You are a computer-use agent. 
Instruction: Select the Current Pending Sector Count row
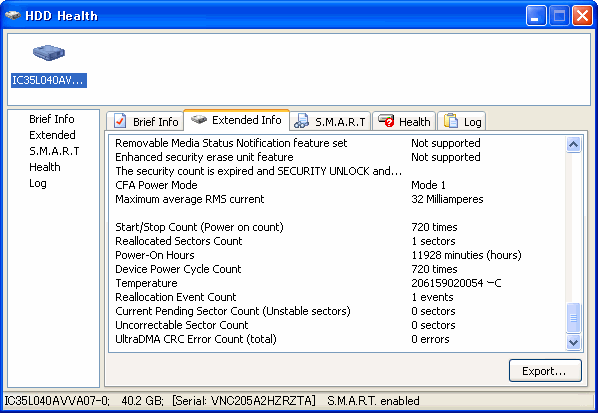[338, 311]
